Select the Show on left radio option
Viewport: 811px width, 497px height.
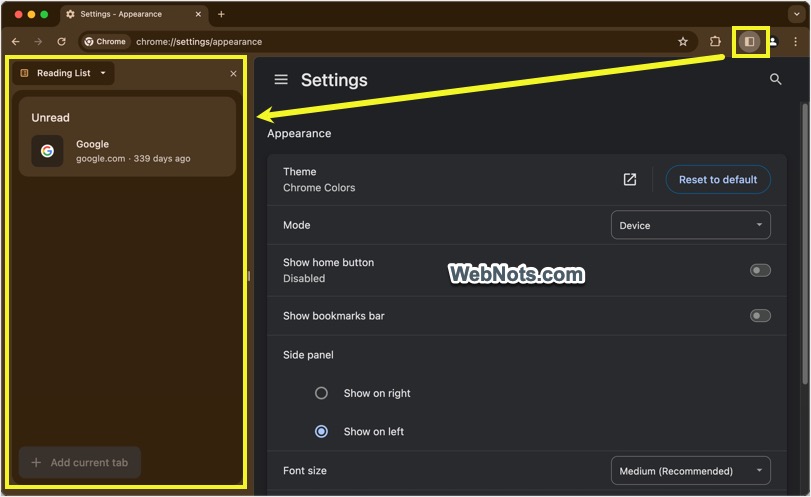[x=321, y=432]
